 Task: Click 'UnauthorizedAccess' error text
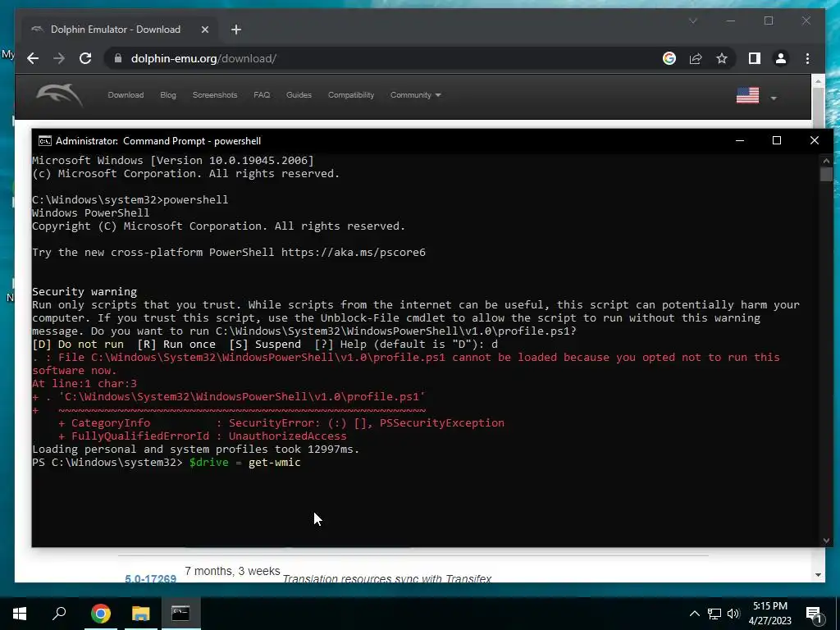(x=288, y=436)
